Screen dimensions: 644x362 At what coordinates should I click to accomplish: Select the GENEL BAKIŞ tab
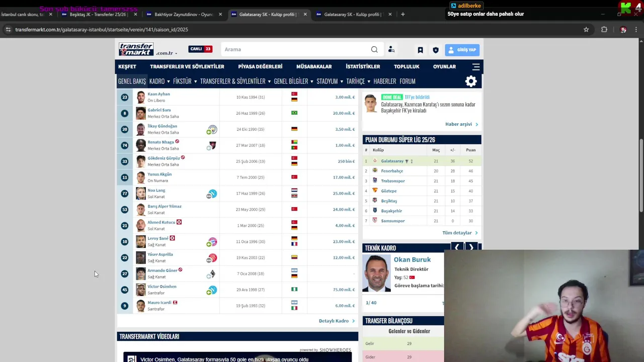(x=132, y=81)
